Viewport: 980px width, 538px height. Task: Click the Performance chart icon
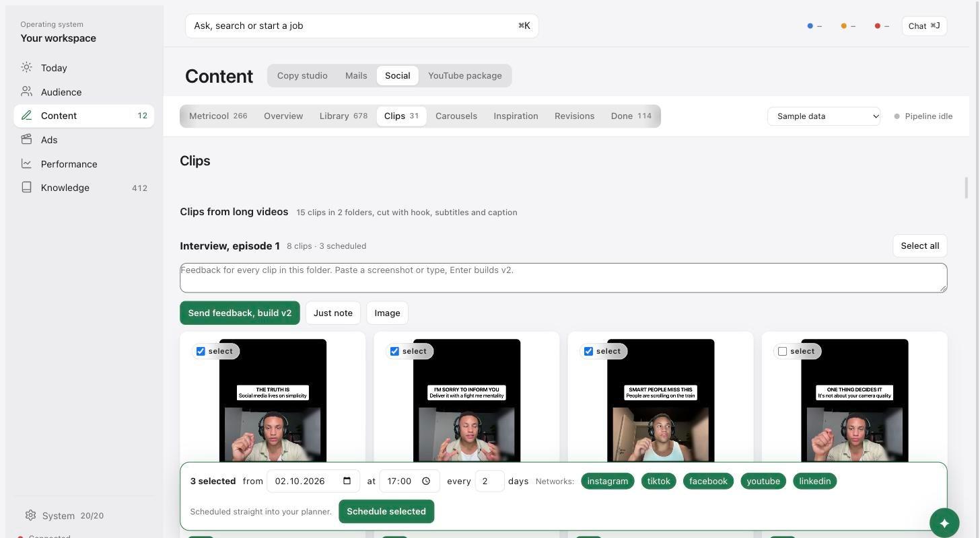click(26, 163)
